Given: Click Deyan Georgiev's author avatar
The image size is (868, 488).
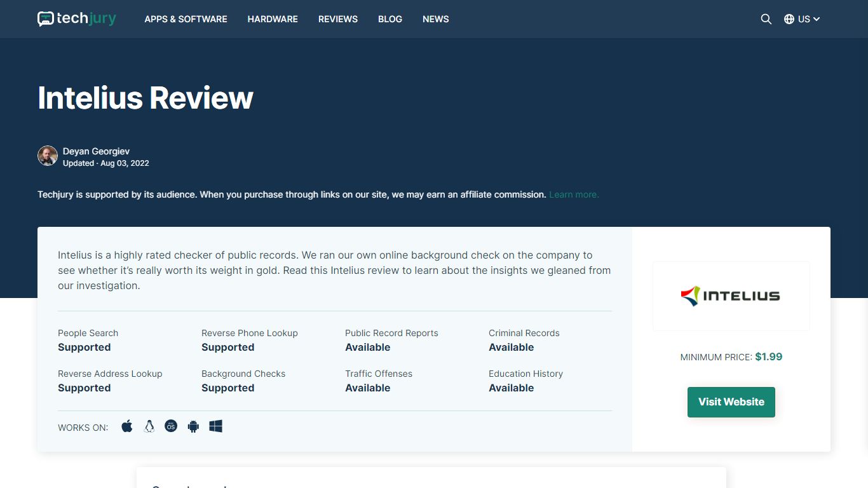Looking at the screenshot, I should pos(48,156).
